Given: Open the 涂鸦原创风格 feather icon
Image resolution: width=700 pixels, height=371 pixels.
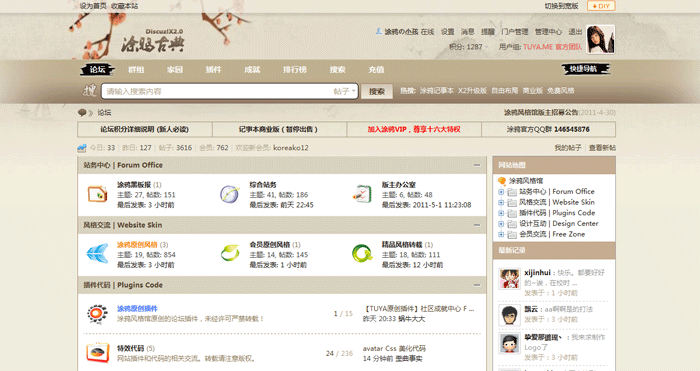Looking at the screenshot, I should (97, 254).
